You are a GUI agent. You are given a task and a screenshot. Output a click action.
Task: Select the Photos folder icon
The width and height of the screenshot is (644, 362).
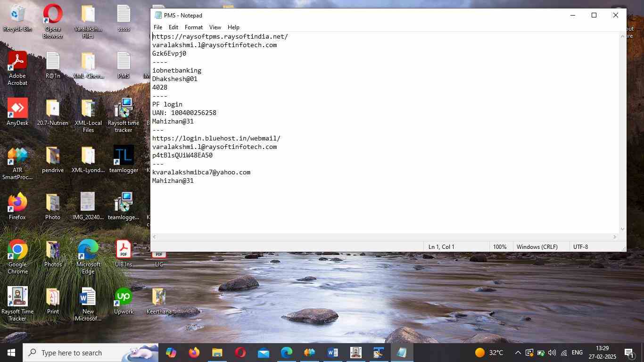coord(53,254)
